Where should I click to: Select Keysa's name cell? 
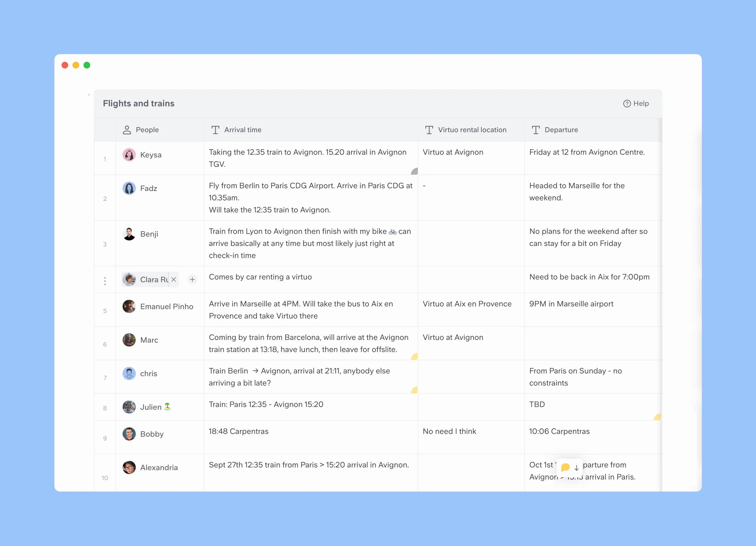(x=160, y=158)
